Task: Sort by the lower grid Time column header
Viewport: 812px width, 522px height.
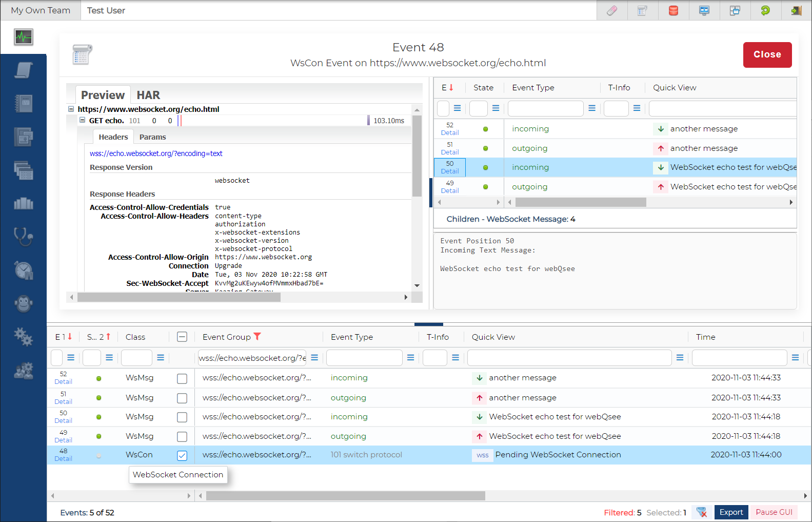Action: pos(705,337)
